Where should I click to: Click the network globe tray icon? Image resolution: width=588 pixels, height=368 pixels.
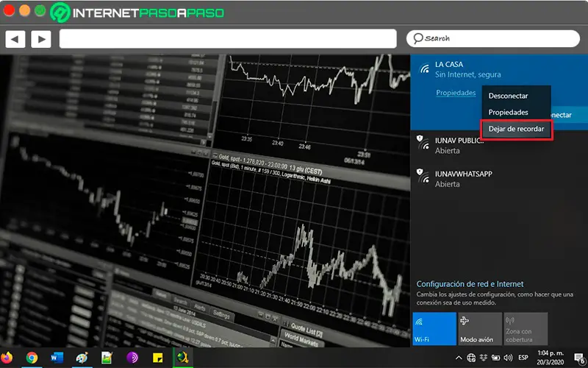pos(471,358)
